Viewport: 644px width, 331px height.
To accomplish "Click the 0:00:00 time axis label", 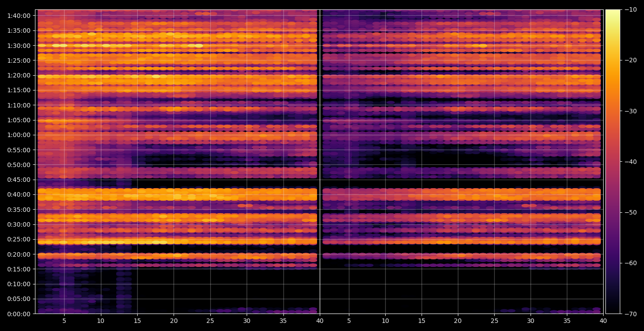I will [x=19, y=314].
